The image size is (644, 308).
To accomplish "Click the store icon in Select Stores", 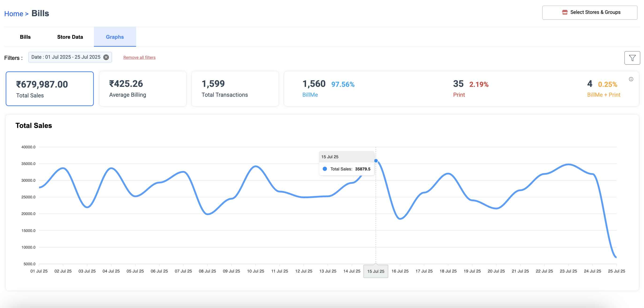I will (x=564, y=12).
